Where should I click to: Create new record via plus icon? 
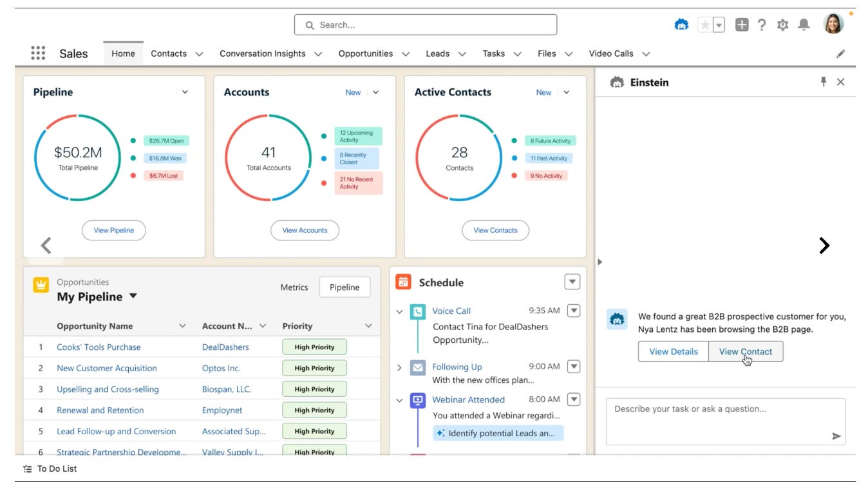pos(741,24)
